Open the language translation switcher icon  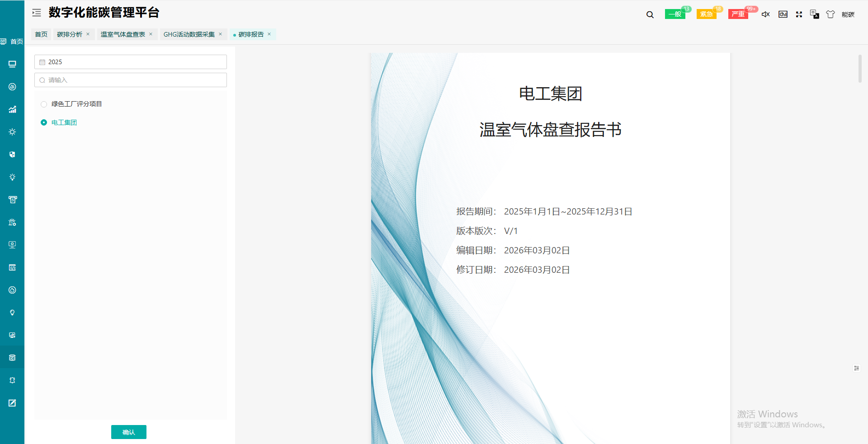(x=814, y=14)
